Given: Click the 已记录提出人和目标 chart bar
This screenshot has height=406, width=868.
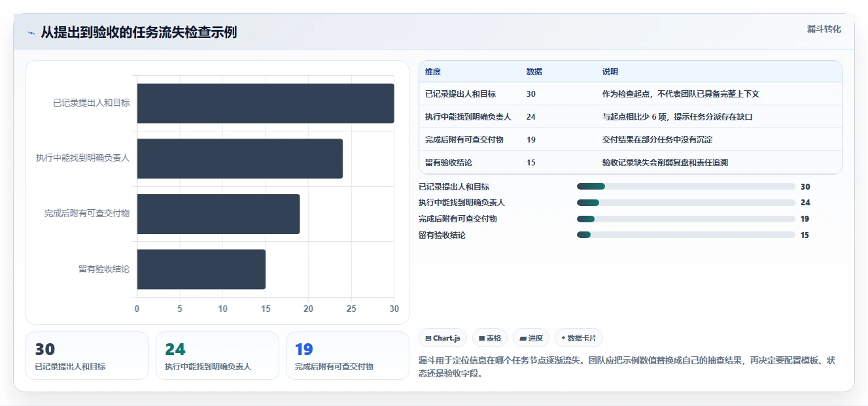Looking at the screenshot, I should point(266,103).
